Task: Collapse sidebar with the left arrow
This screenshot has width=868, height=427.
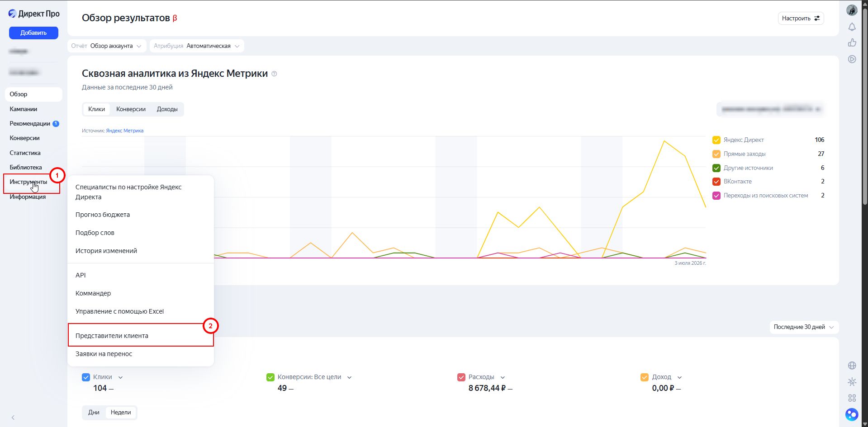Action: (x=13, y=418)
